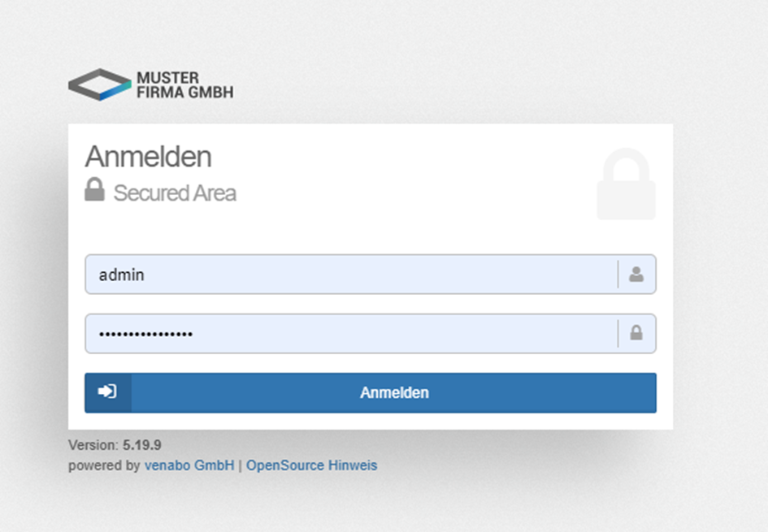This screenshot has height=532, width=768.
Task: Click the small padlock beside Secured Area
Action: point(94,190)
